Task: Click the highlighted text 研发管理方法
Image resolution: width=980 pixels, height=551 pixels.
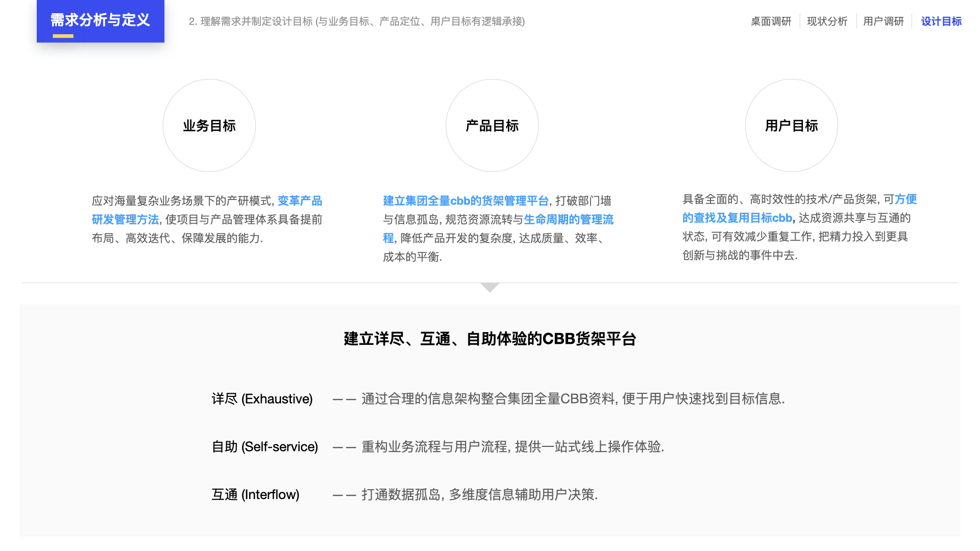Action: tap(126, 220)
